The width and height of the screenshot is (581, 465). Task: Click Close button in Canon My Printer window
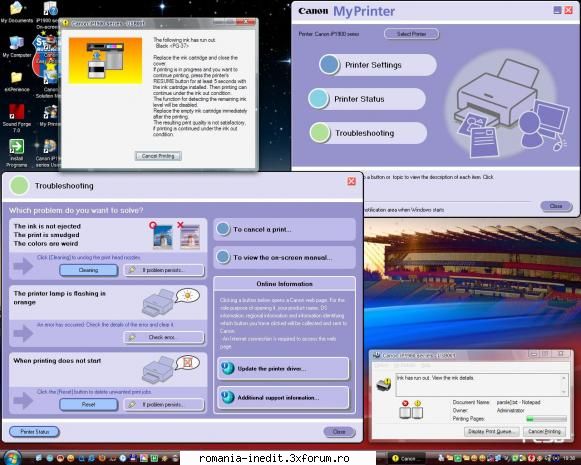coord(556,206)
